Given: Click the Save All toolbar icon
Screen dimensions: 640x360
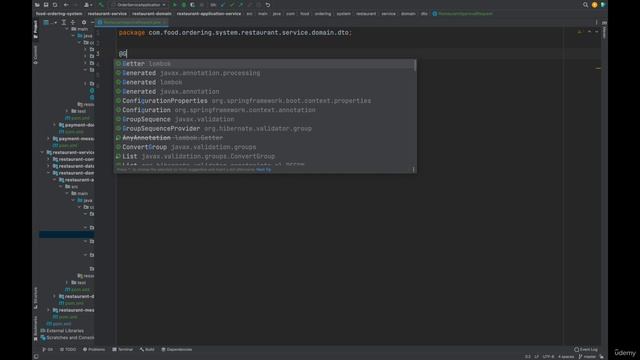Looking at the screenshot, I should tap(46, 5).
